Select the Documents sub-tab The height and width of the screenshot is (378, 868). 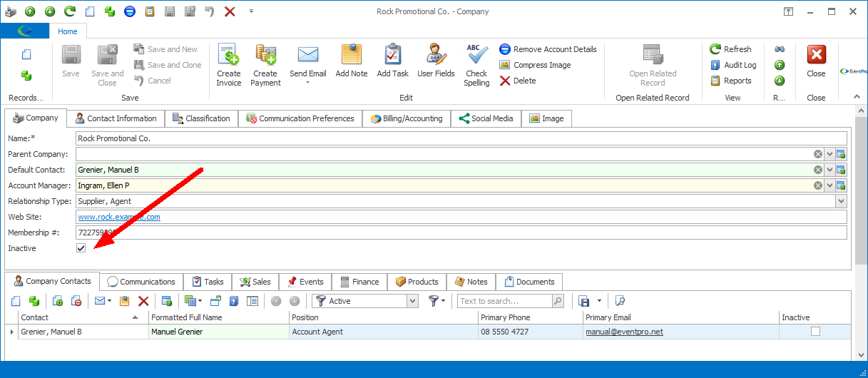[x=529, y=282]
